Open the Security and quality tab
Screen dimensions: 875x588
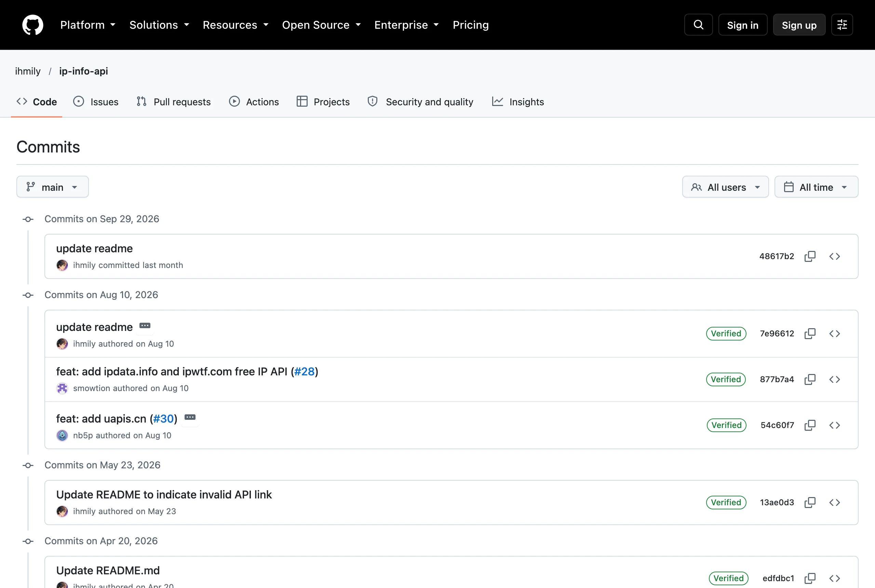(420, 102)
